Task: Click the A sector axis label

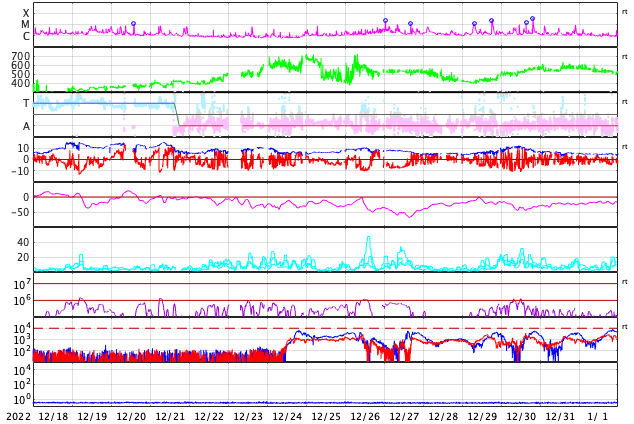Action: click(26, 126)
